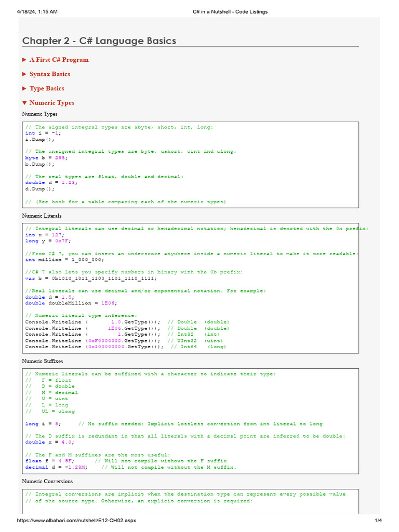This screenshot has width=399, height=532.
Task: Expand the Syntax Basics triangle
Action: [24, 74]
